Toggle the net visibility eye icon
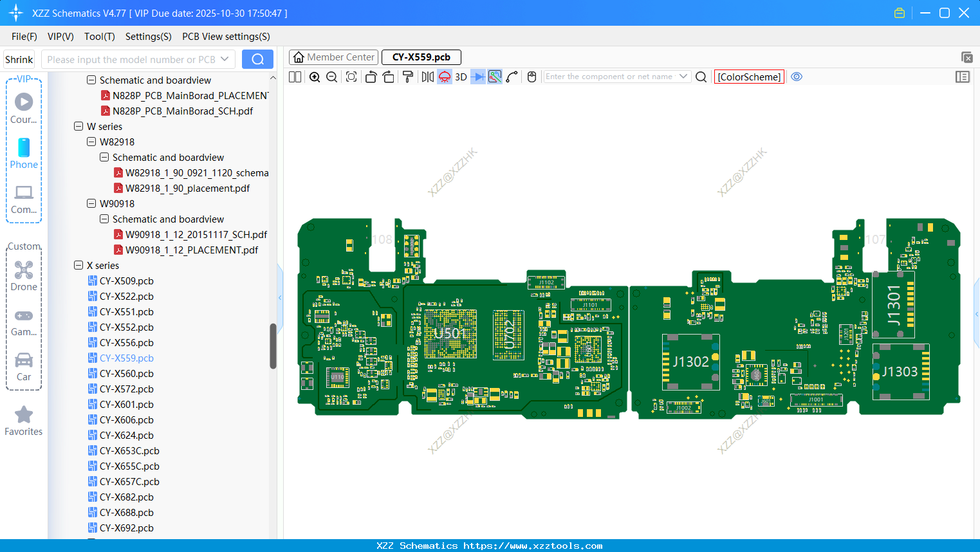This screenshot has width=980, height=552. coord(797,77)
